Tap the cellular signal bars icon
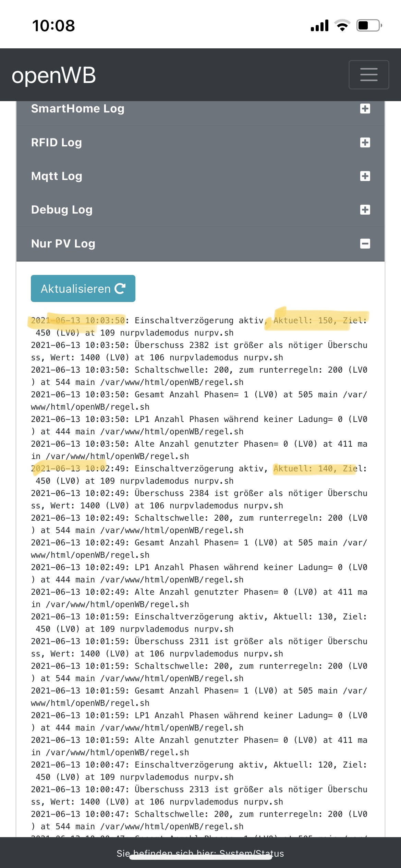Image resolution: width=401 pixels, height=868 pixels. [x=319, y=25]
